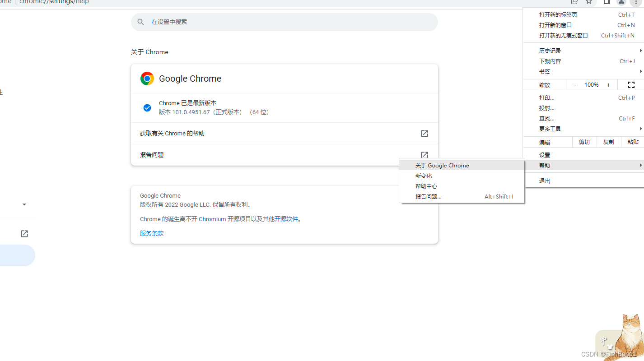Screen dimensions: 644x361
Task: Open the 开源软件 link
Action: [x=287, y=219]
